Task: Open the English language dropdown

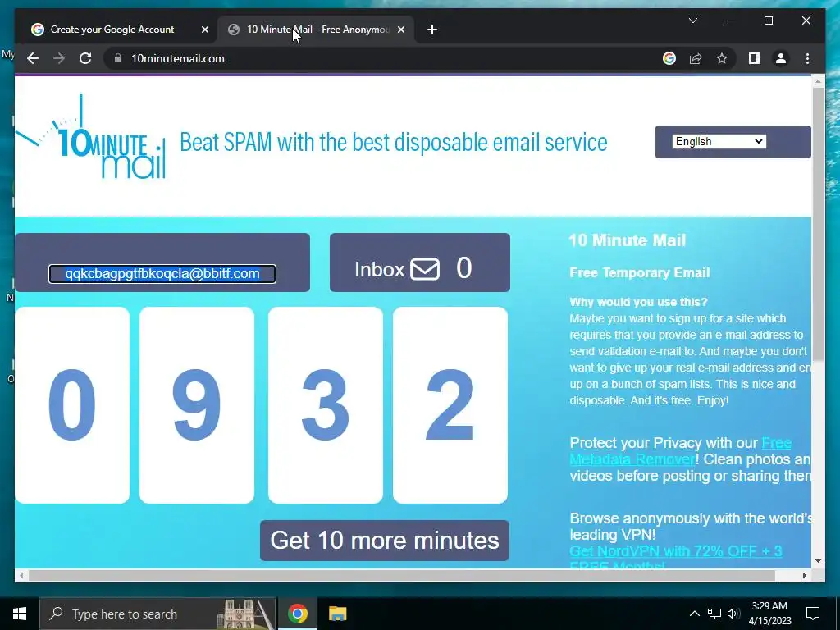Action: click(719, 141)
